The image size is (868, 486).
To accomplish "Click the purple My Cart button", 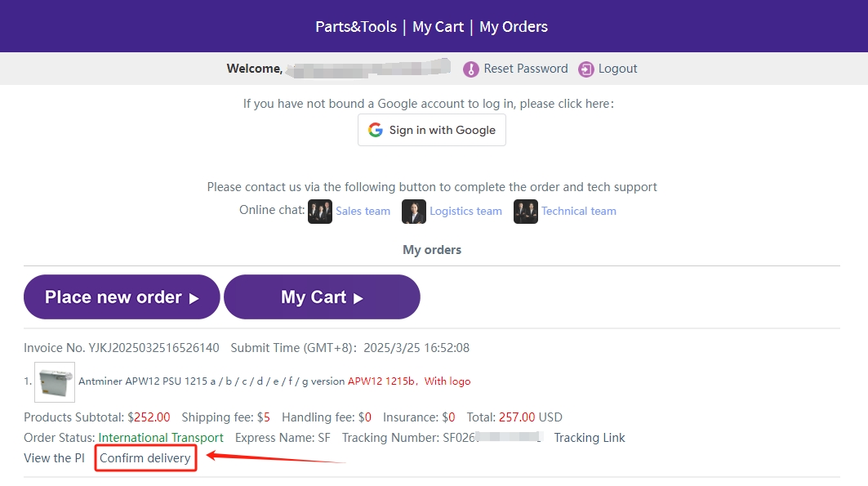I will (322, 297).
